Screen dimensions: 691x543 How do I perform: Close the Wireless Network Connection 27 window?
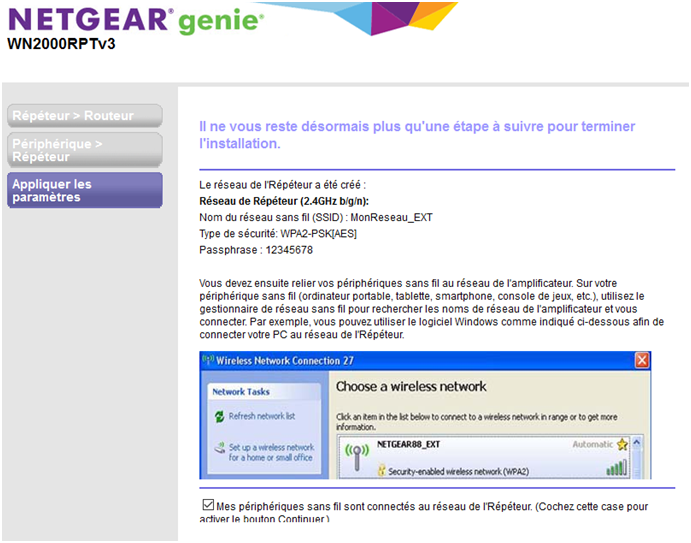tap(642, 361)
